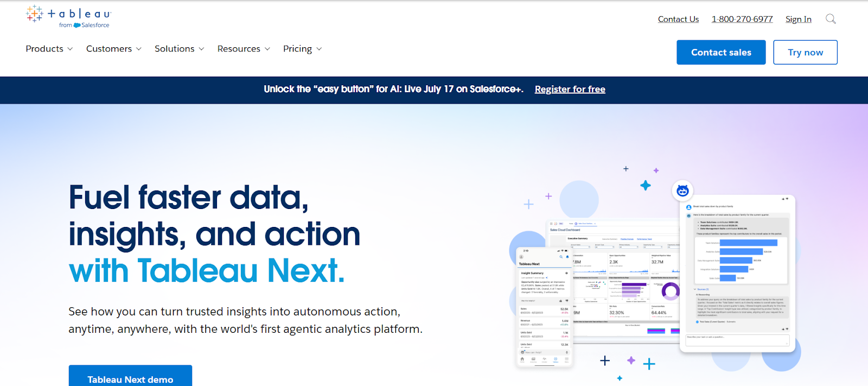Open the Customers menu
The image size is (868, 386).
click(109, 49)
